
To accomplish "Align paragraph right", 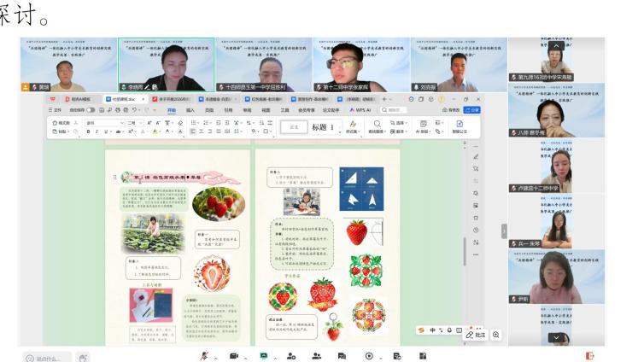I will pyautogui.click(x=210, y=131).
